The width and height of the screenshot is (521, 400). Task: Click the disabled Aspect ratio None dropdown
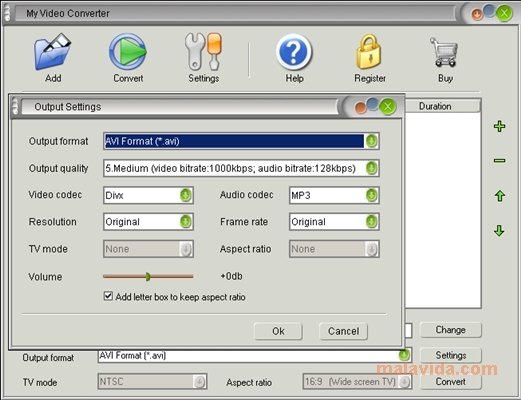pyautogui.click(x=334, y=249)
